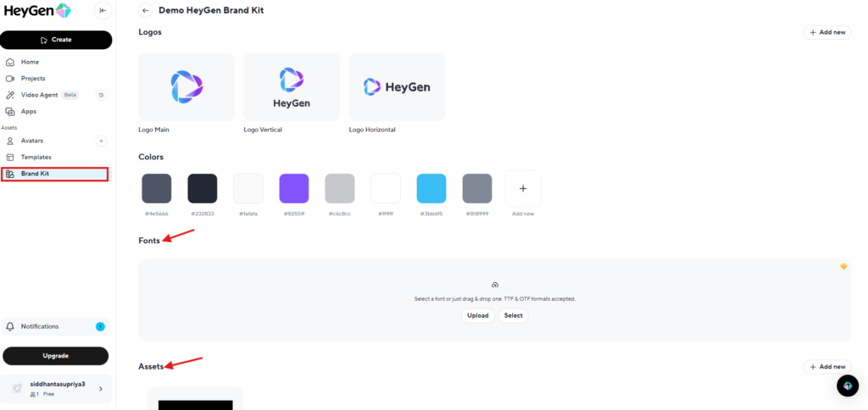Click the Fonts section heading
Viewport: 868px width, 410px height.
[149, 241]
